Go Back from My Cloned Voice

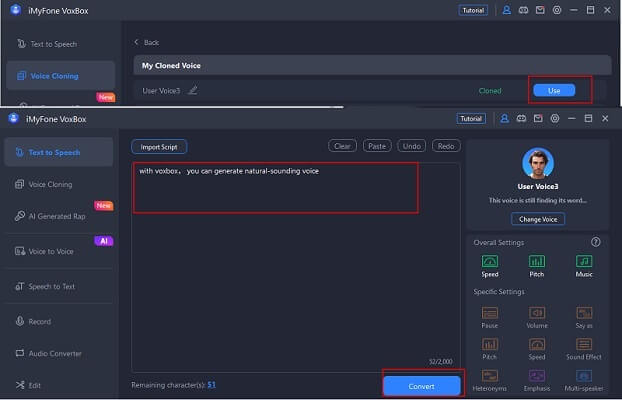point(147,42)
